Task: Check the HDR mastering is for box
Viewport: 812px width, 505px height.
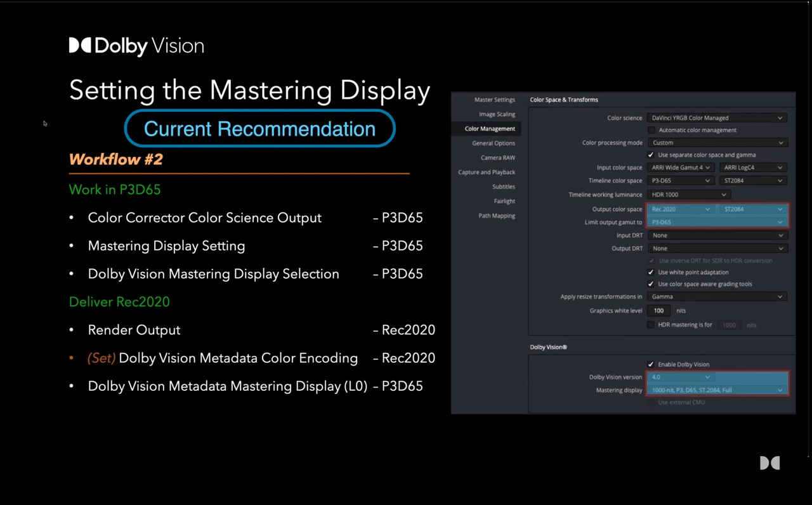Action: [x=651, y=325]
